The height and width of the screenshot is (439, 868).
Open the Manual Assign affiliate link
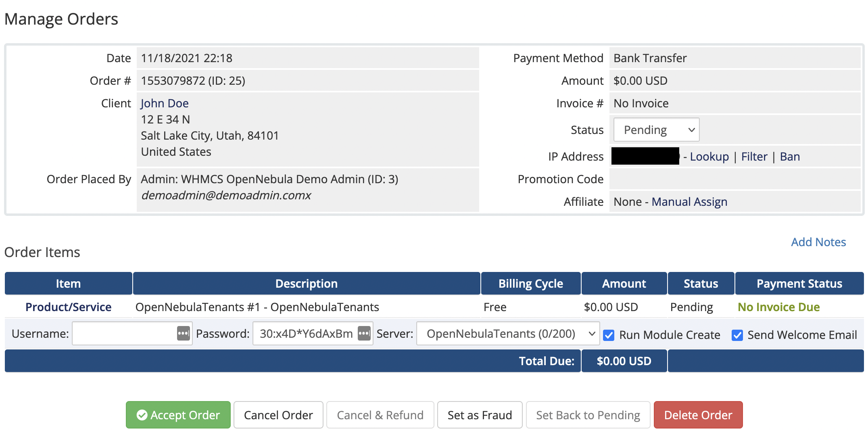pos(689,202)
